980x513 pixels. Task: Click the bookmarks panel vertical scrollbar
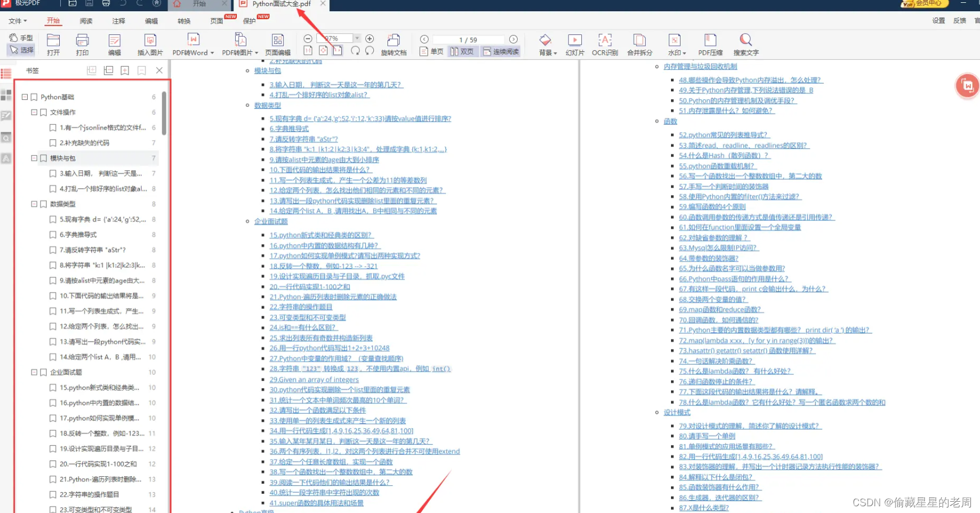pos(164,113)
